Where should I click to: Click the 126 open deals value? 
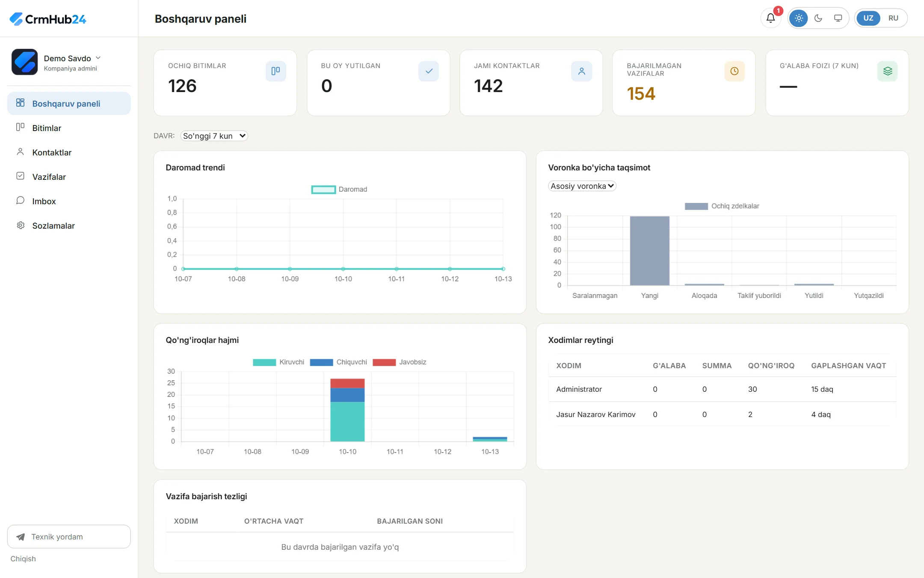pos(182,86)
